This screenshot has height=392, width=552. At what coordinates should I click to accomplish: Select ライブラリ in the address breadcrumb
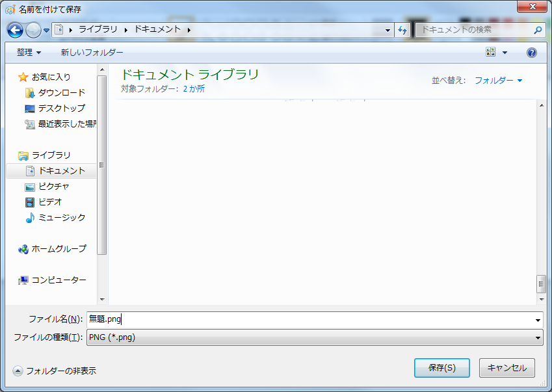pyautogui.click(x=98, y=29)
